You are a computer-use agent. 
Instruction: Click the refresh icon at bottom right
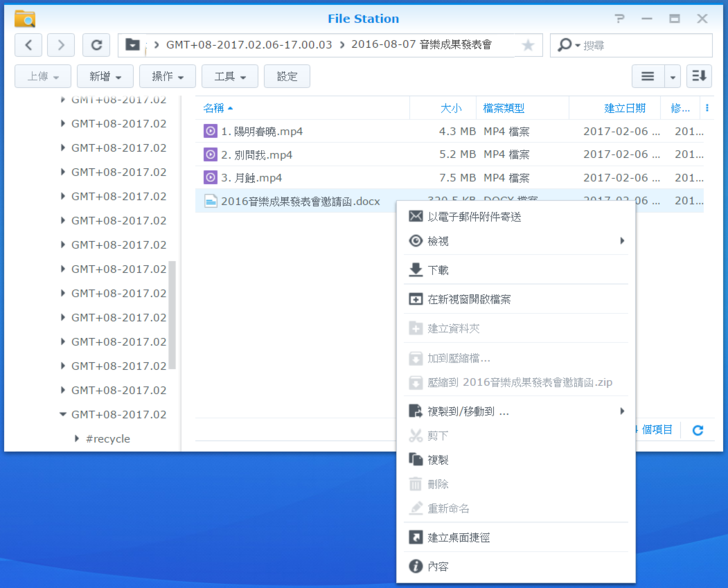[698, 430]
